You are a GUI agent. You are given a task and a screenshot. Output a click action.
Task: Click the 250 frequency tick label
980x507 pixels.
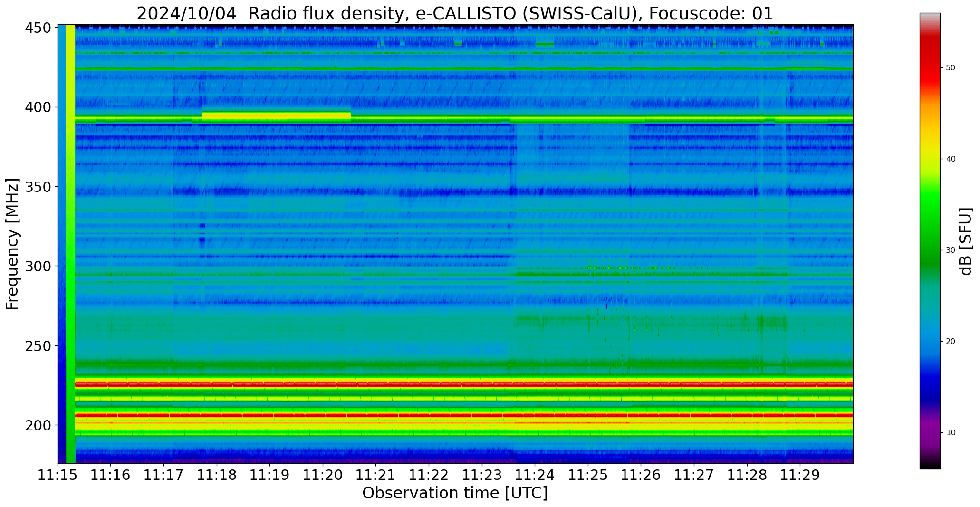[38, 346]
